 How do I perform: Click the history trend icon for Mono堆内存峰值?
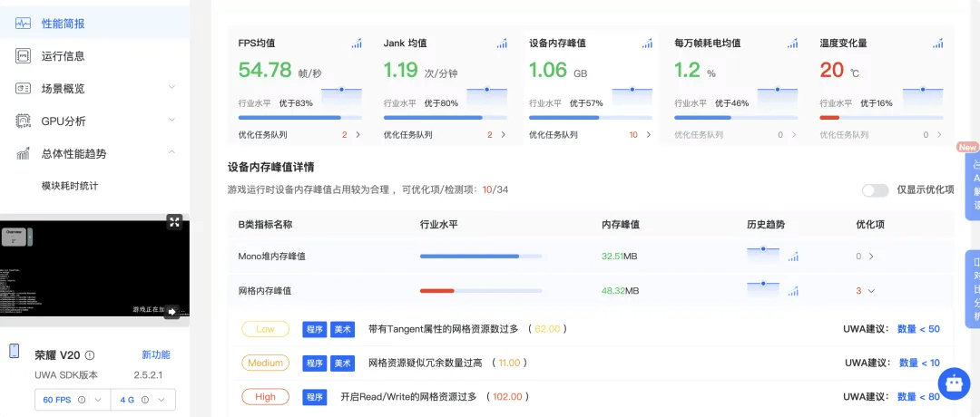[793, 257]
